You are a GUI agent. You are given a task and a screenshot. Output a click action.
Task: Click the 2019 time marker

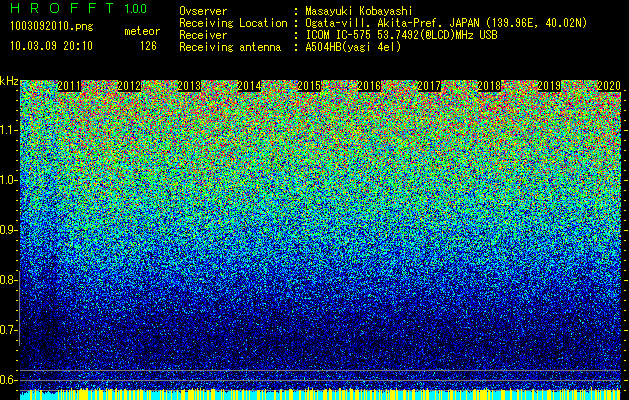[x=549, y=86]
